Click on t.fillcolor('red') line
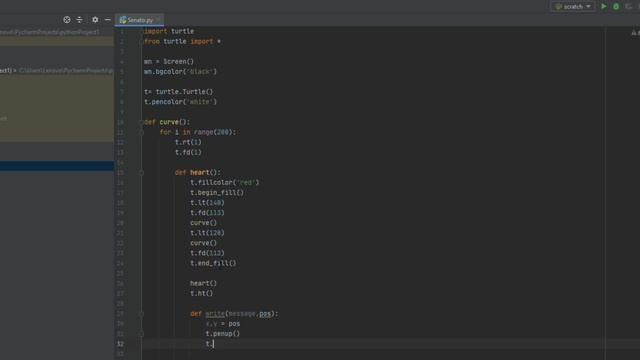This screenshot has height=360, width=640. pyautogui.click(x=224, y=182)
